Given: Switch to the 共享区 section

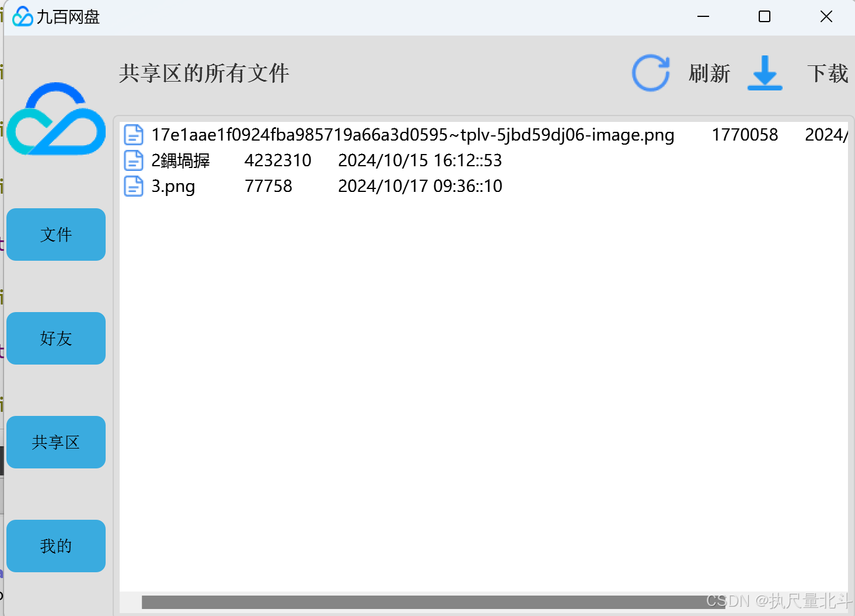Looking at the screenshot, I should coord(56,442).
